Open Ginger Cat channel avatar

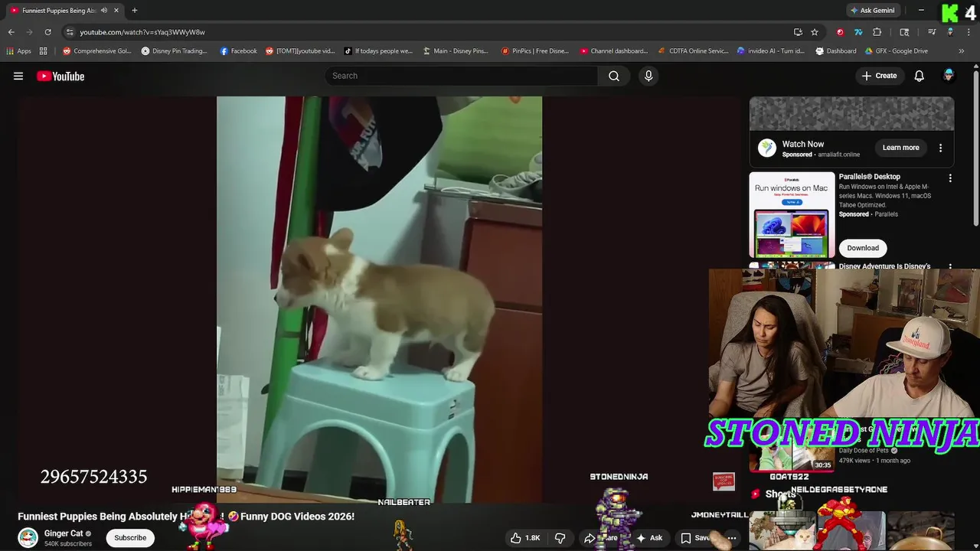point(28,537)
